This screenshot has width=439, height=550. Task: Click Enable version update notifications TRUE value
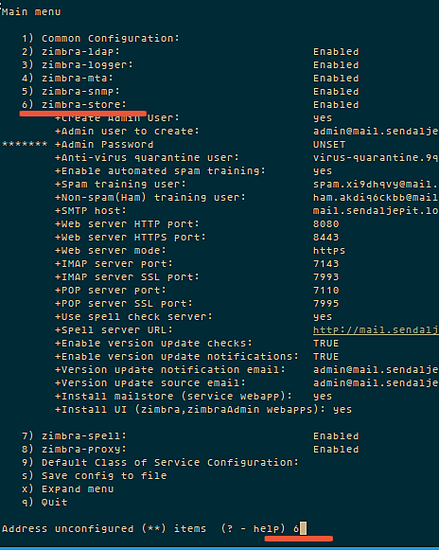click(x=326, y=357)
